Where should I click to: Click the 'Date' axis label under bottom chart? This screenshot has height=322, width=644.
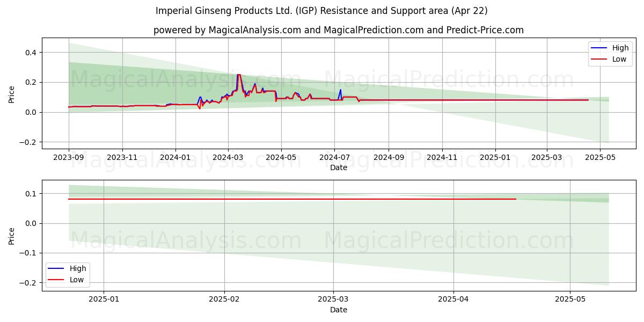(x=339, y=310)
